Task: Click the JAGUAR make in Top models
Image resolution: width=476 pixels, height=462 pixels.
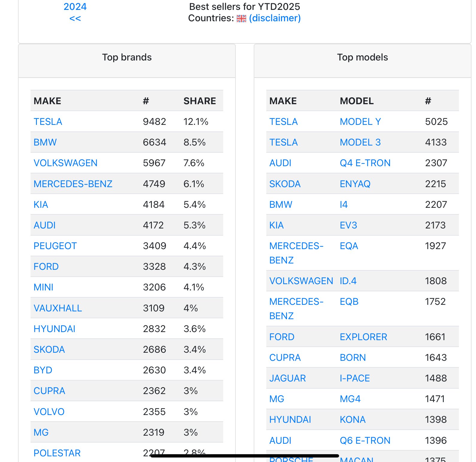Action: pos(288,378)
